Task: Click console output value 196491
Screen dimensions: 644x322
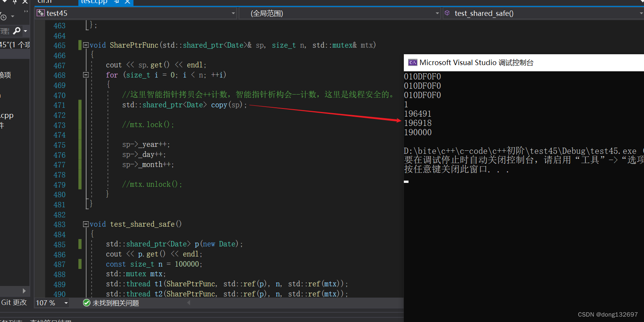Action: pyautogui.click(x=418, y=114)
